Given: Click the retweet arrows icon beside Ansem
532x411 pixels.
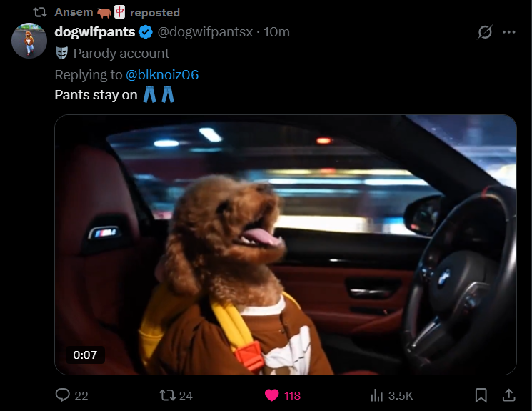Looking at the screenshot, I should (40, 12).
